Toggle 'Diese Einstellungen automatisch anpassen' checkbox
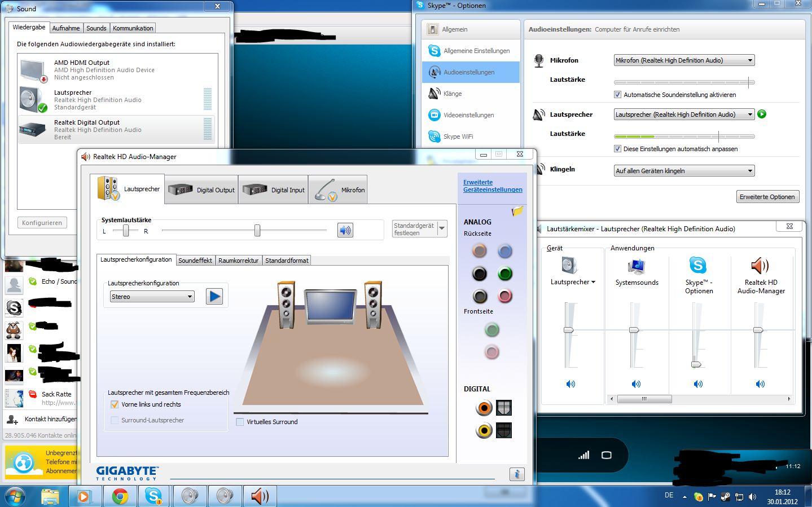This screenshot has height=507, width=812. click(x=617, y=149)
